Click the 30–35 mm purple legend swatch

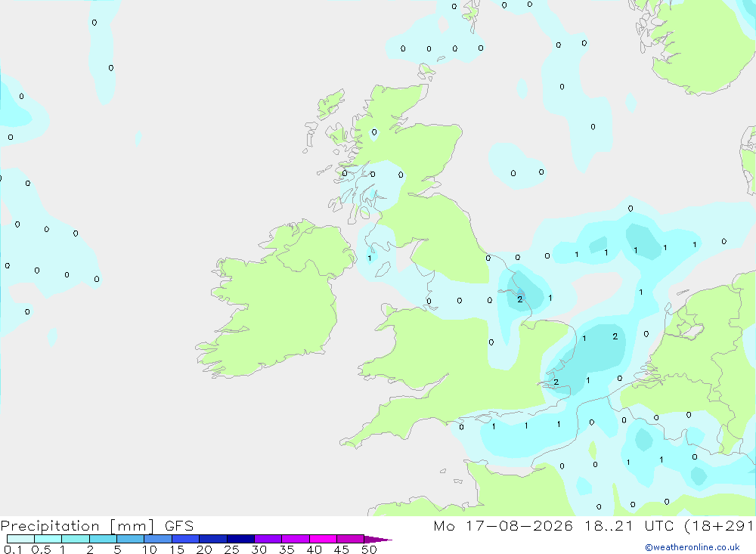click(x=268, y=539)
